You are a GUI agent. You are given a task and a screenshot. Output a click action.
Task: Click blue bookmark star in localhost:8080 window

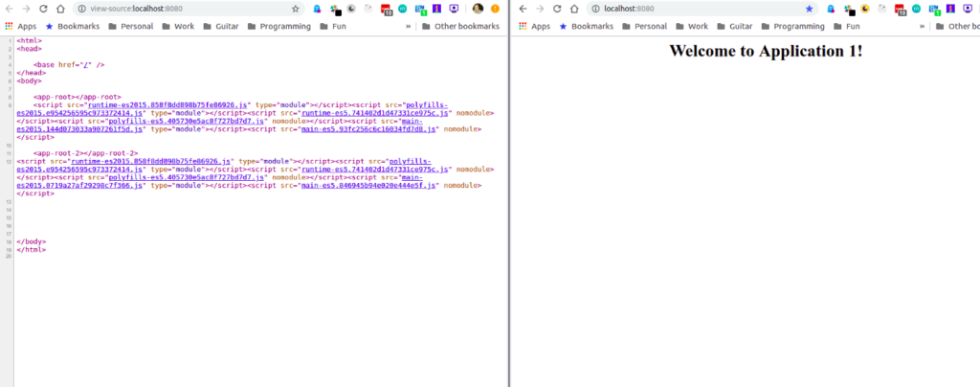[810, 9]
